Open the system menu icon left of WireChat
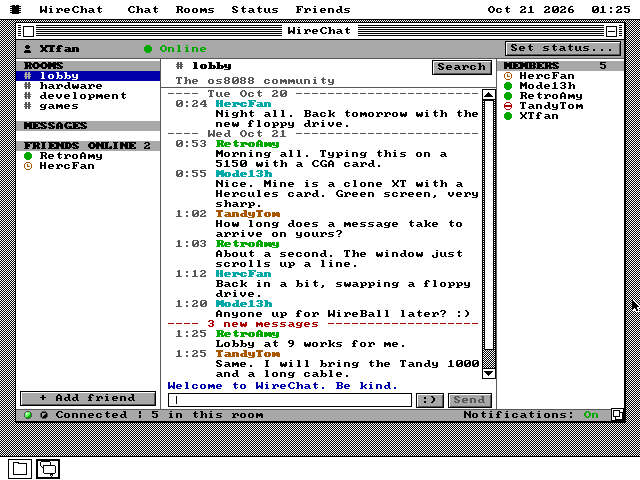The width and height of the screenshot is (640, 480). point(16,9)
